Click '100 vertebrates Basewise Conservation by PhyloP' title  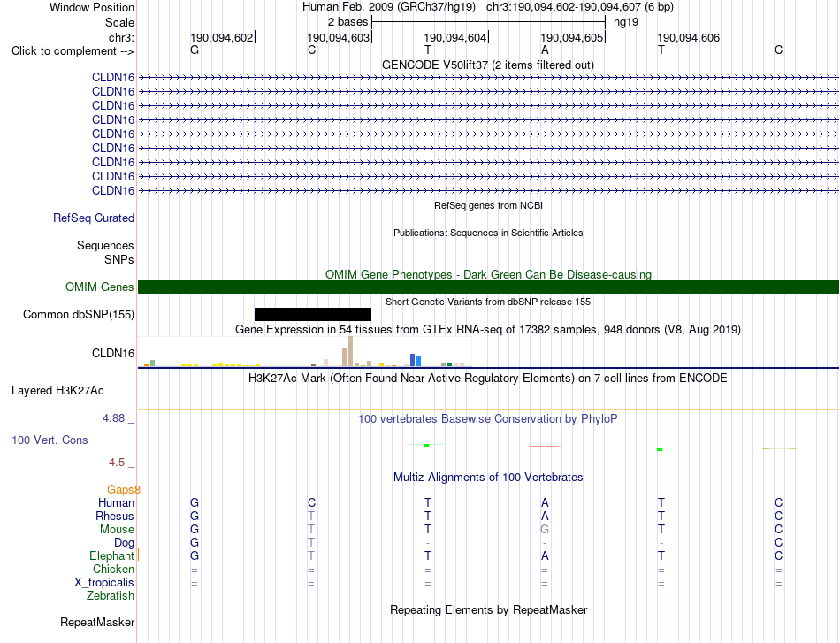click(x=488, y=419)
